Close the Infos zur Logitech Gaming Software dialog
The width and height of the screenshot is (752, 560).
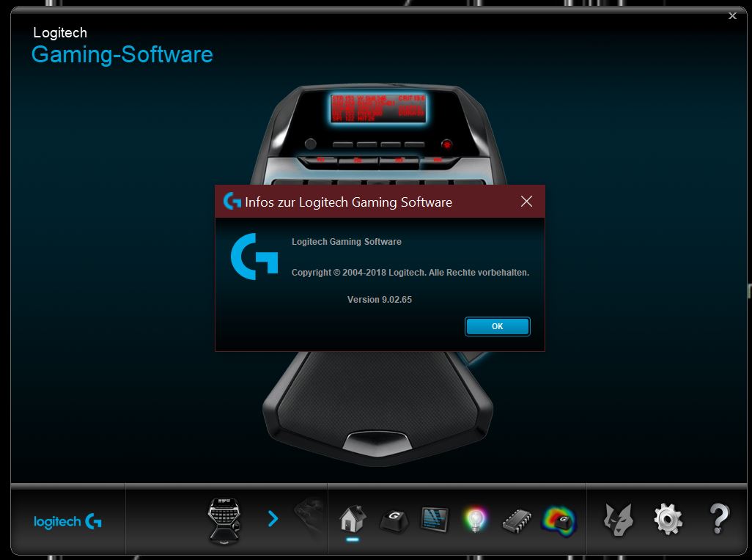click(x=526, y=202)
